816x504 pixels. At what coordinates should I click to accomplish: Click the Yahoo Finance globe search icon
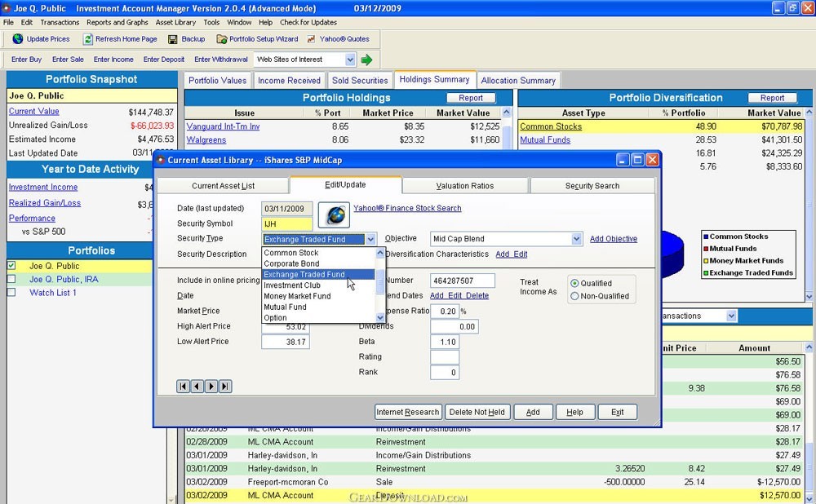point(334,215)
